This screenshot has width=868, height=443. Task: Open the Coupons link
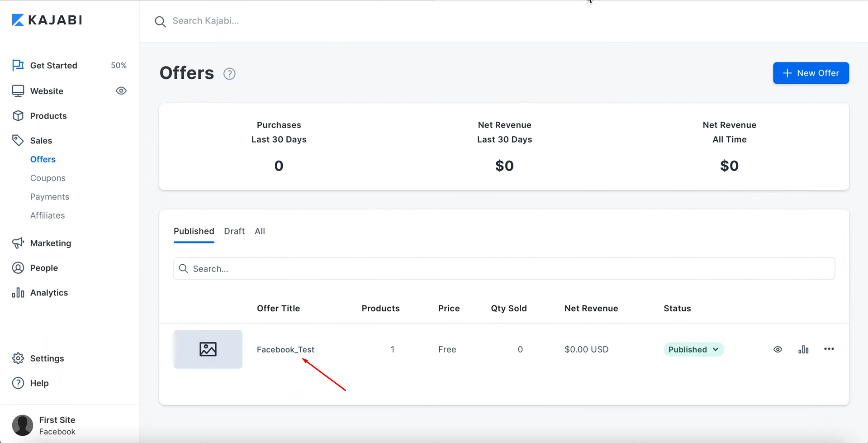47,178
